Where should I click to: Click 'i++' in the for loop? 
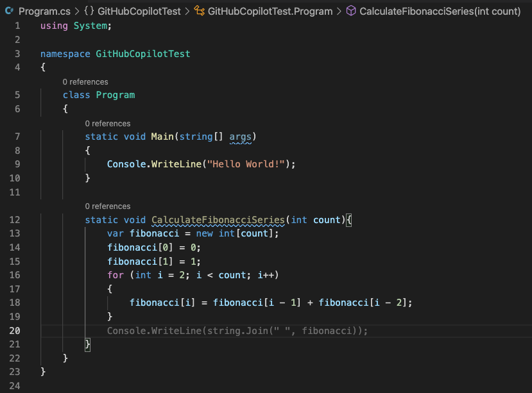point(266,275)
